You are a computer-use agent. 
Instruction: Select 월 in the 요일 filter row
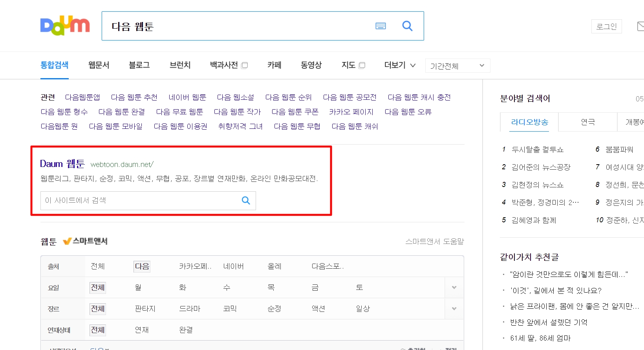tap(138, 288)
